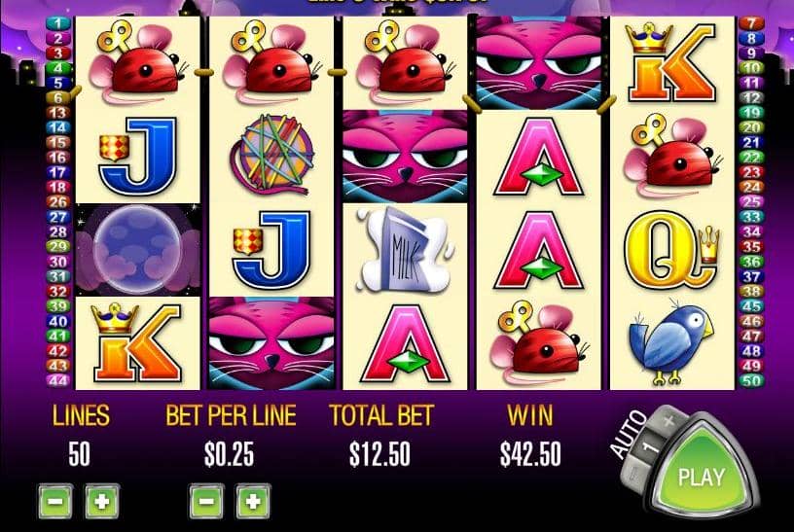Decrease the number of lines with minus
The height and width of the screenshot is (532, 794).
click(x=55, y=501)
